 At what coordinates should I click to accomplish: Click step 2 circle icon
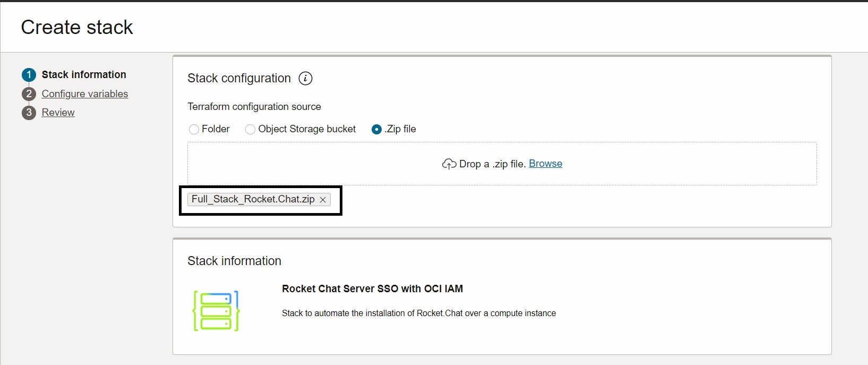29,94
